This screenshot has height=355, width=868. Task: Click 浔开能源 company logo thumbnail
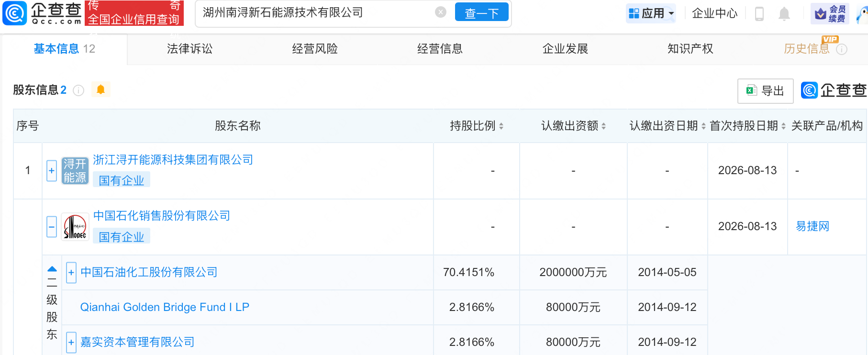75,171
